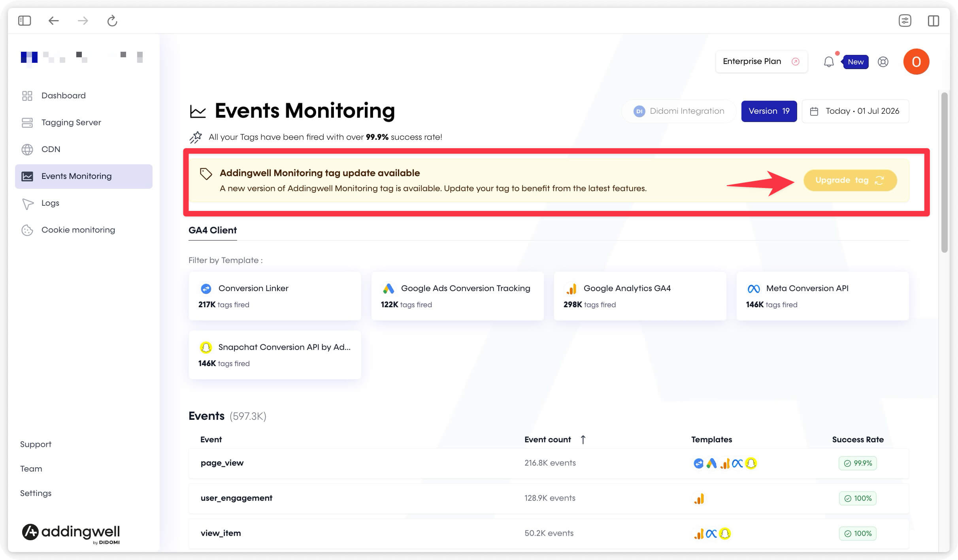Image resolution: width=958 pixels, height=560 pixels.
Task: Click Snapchat icon in page_view row
Action: point(751,463)
